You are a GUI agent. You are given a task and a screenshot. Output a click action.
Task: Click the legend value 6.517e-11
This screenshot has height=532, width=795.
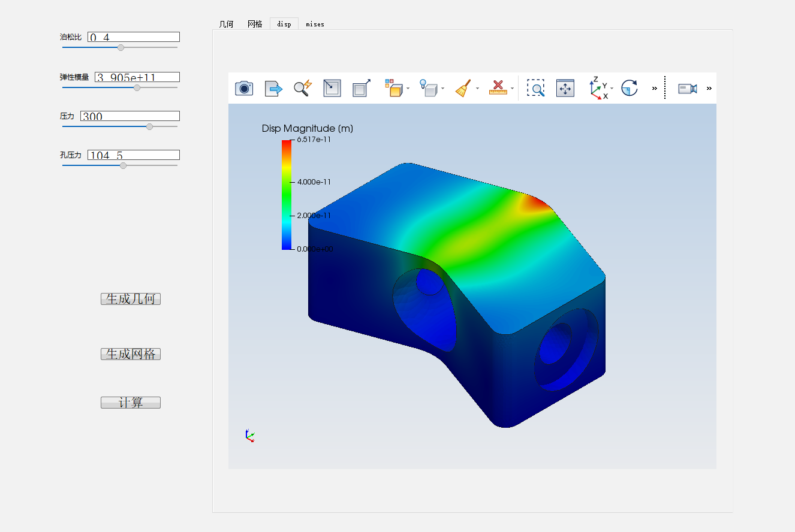[314, 140]
